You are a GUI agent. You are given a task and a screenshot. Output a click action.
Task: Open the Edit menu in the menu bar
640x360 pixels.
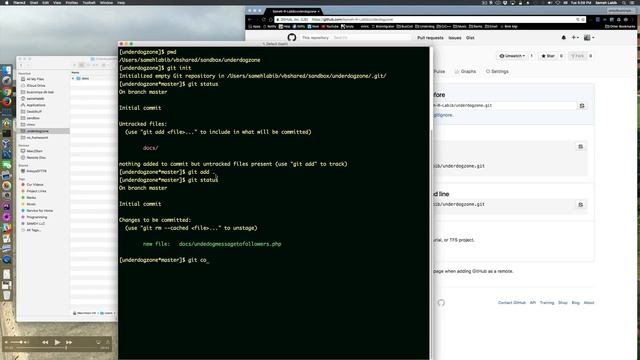point(45,2)
